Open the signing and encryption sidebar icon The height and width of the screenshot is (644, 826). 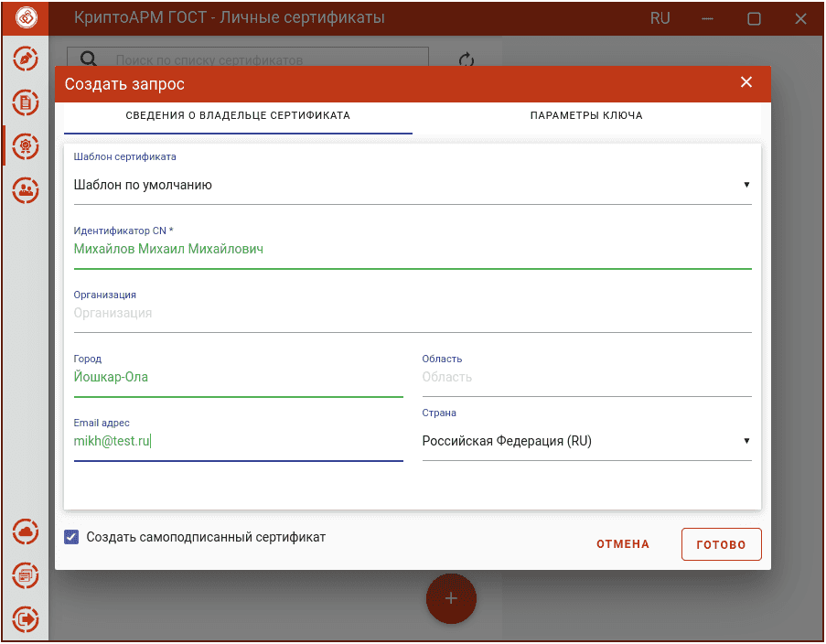click(26, 59)
